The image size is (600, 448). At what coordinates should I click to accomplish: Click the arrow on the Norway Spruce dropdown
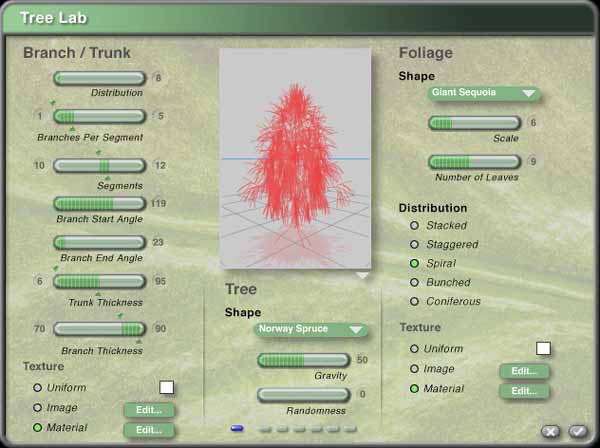355,329
